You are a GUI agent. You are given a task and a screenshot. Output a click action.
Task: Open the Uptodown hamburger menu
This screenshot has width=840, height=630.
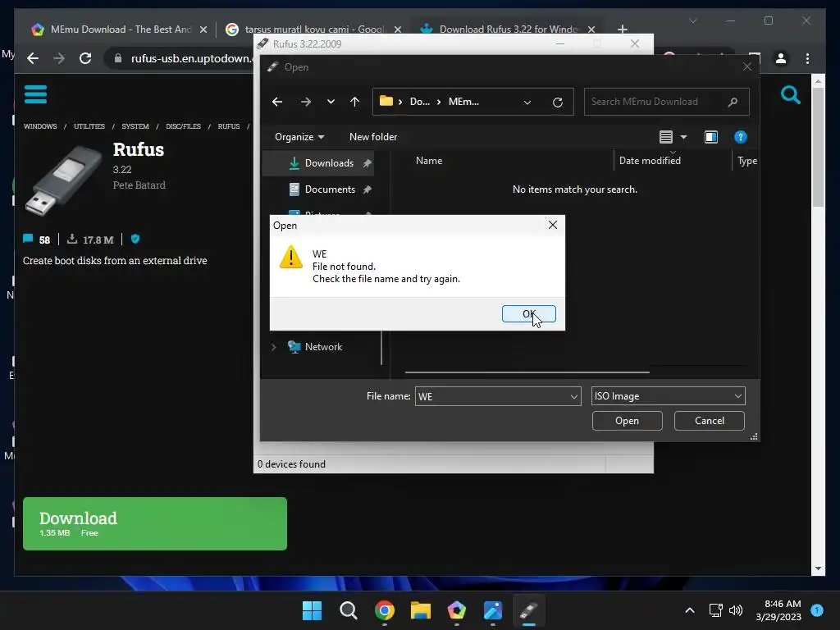(35, 94)
